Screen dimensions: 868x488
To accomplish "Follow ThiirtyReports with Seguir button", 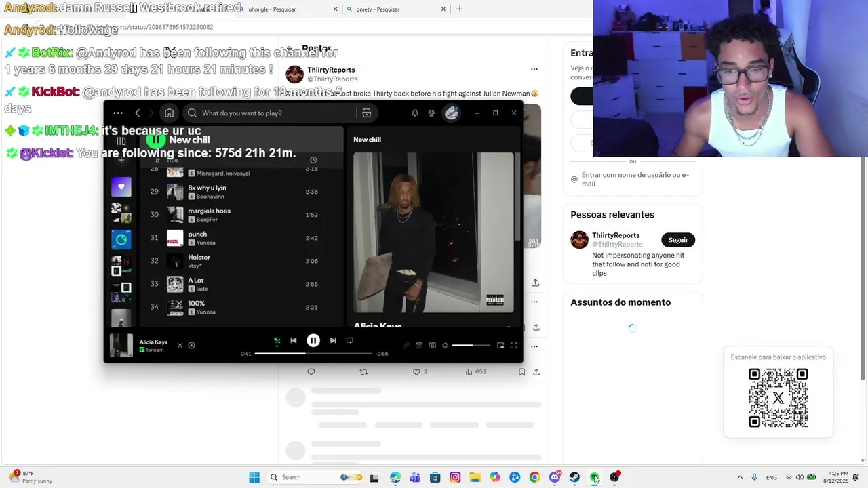I will click(x=678, y=240).
